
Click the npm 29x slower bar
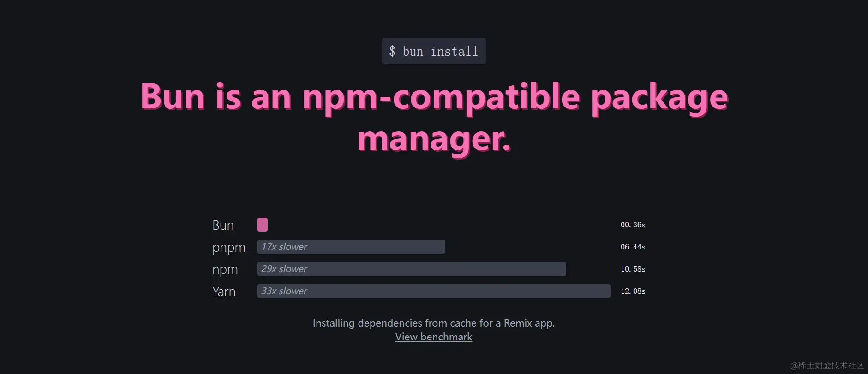point(412,269)
